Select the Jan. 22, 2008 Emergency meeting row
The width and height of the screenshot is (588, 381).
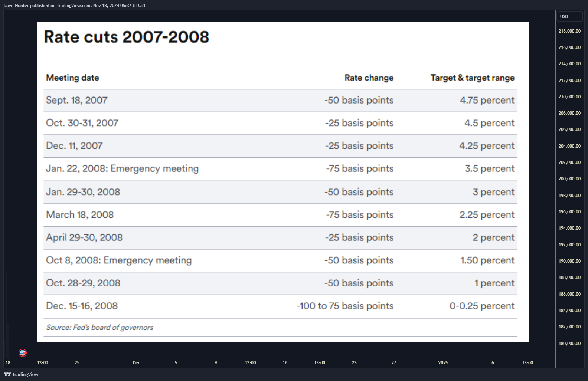(280, 169)
